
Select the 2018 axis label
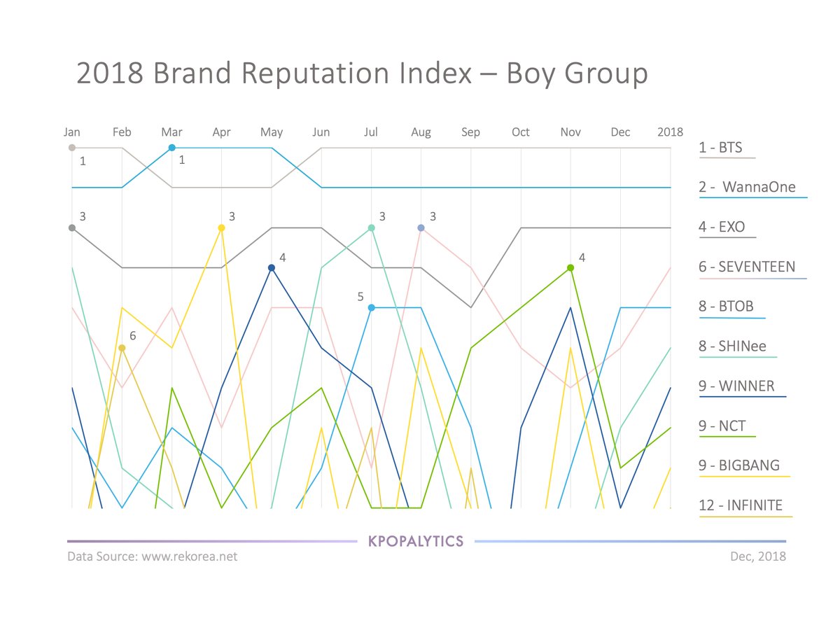click(670, 132)
